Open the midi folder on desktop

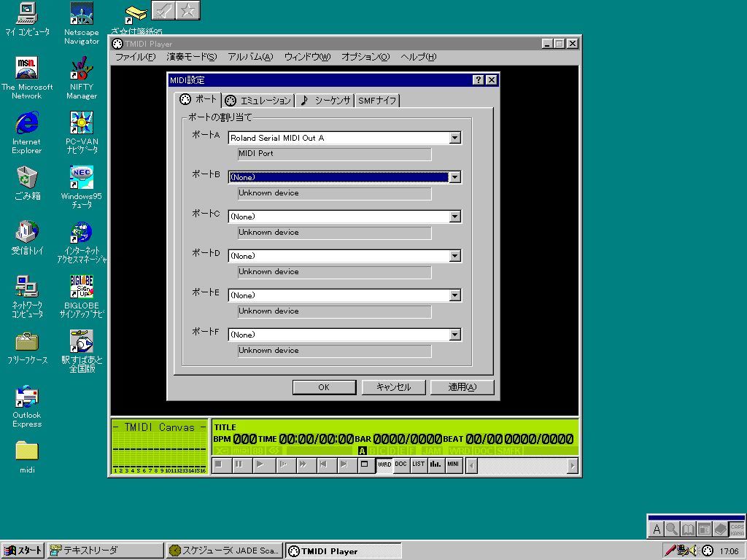(27, 457)
